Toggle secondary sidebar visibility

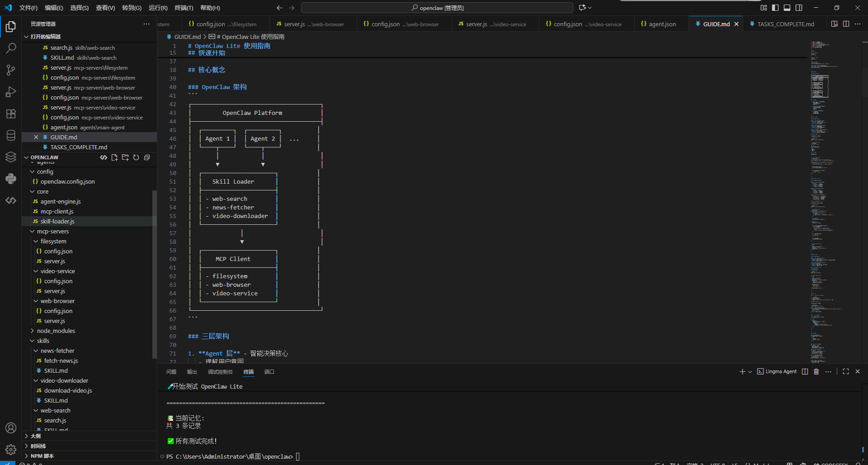799,8
